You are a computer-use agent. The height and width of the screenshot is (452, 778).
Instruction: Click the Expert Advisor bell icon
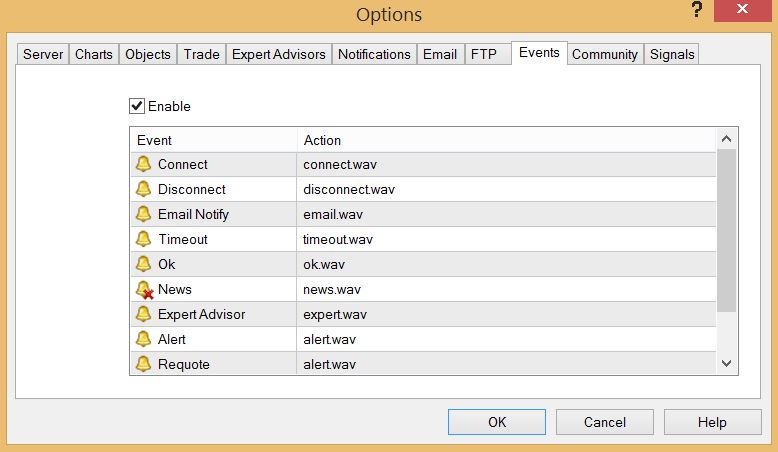click(x=143, y=314)
